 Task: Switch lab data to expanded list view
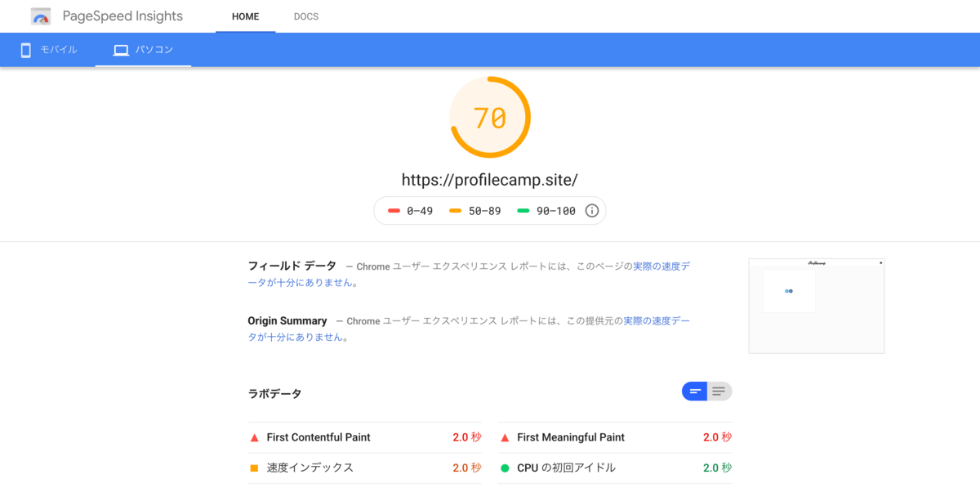click(719, 392)
